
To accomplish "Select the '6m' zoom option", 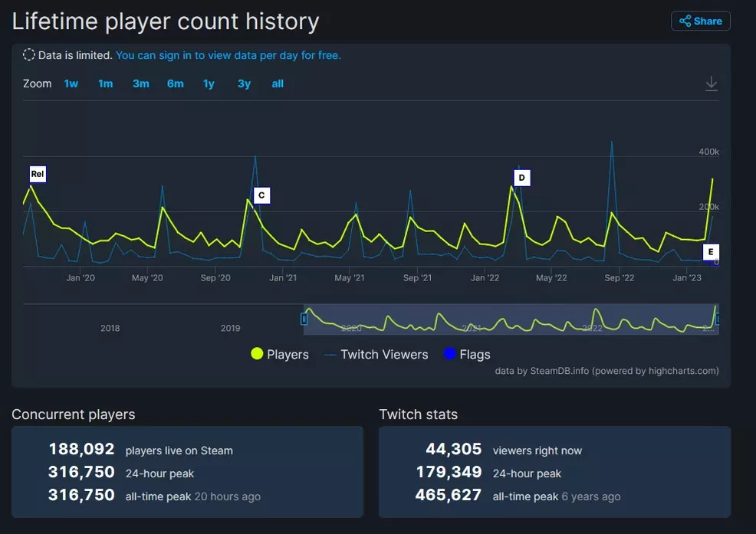I will coord(175,84).
